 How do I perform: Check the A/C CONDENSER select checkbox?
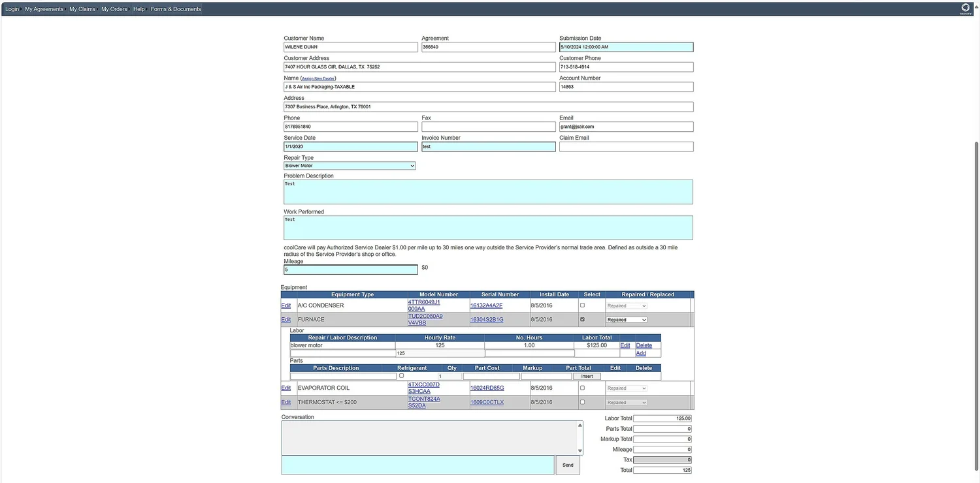pyautogui.click(x=581, y=304)
